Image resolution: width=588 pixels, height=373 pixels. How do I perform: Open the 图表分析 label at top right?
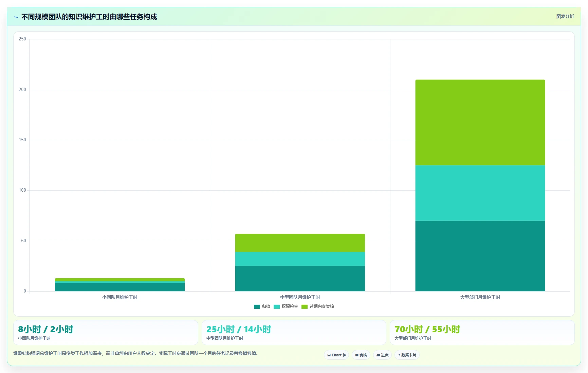(x=565, y=16)
